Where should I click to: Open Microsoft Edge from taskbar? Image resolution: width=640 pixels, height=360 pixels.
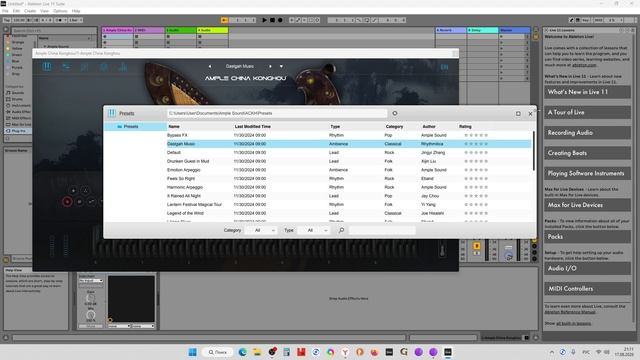(242, 352)
